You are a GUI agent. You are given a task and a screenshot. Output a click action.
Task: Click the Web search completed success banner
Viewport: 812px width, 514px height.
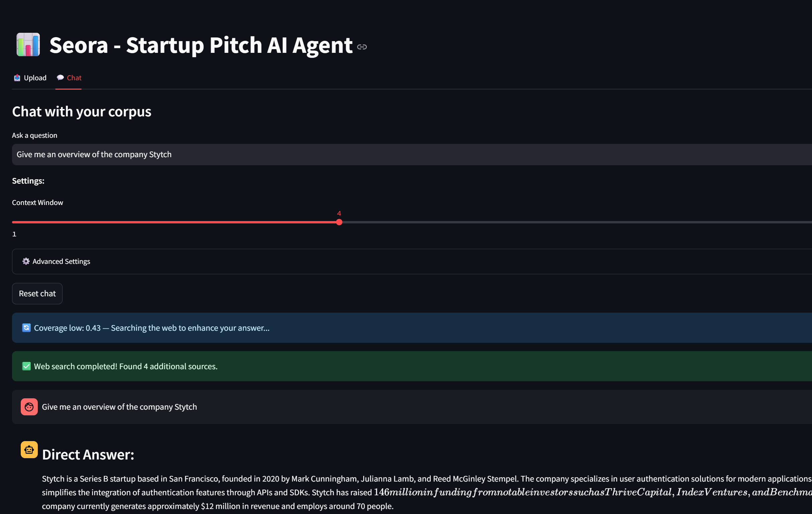tap(412, 366)
